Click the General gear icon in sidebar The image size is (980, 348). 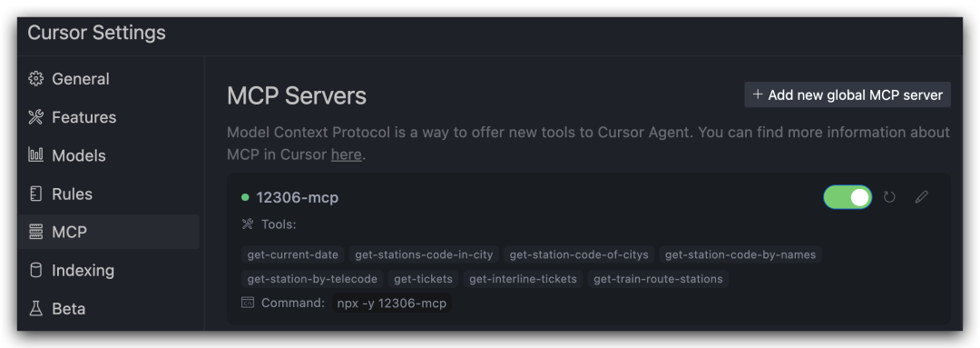35,79
